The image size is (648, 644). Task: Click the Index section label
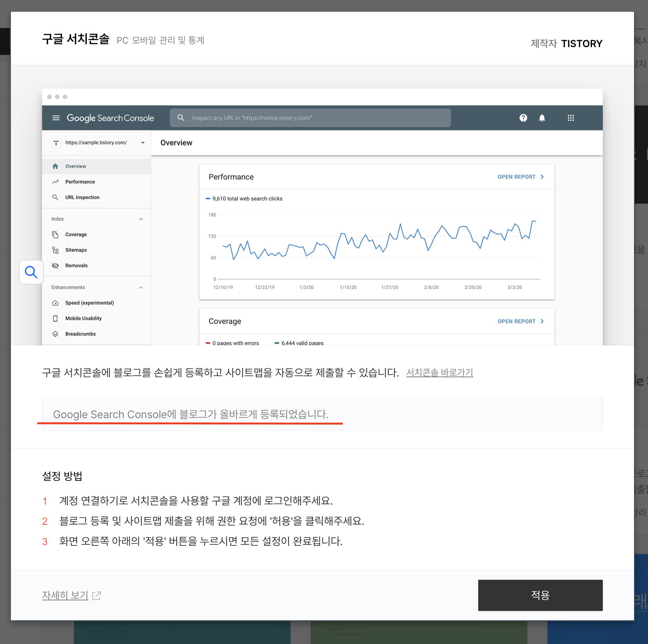click(x=58, y=219)
